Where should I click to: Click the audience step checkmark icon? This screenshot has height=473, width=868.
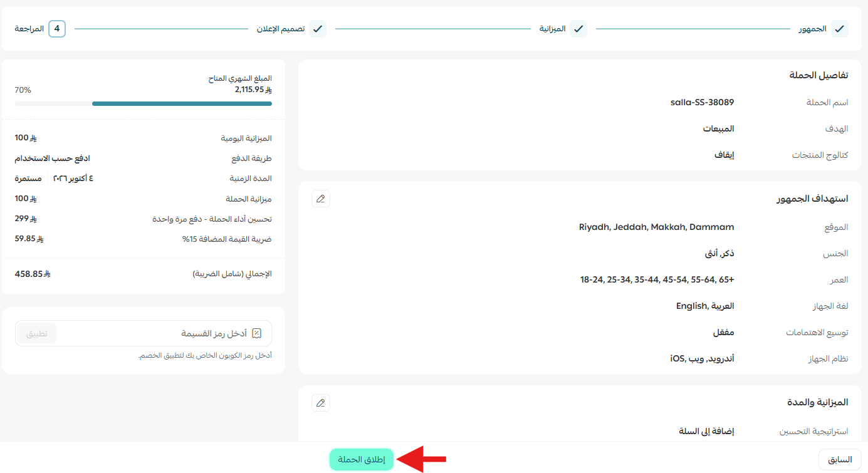click(840, 29)
